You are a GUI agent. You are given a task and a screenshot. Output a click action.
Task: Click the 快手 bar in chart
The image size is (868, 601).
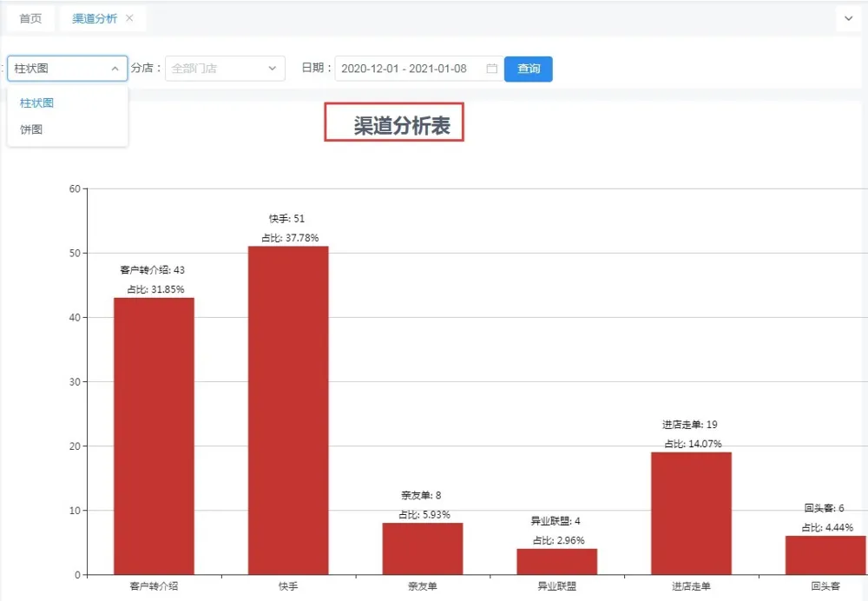(288, 410)
